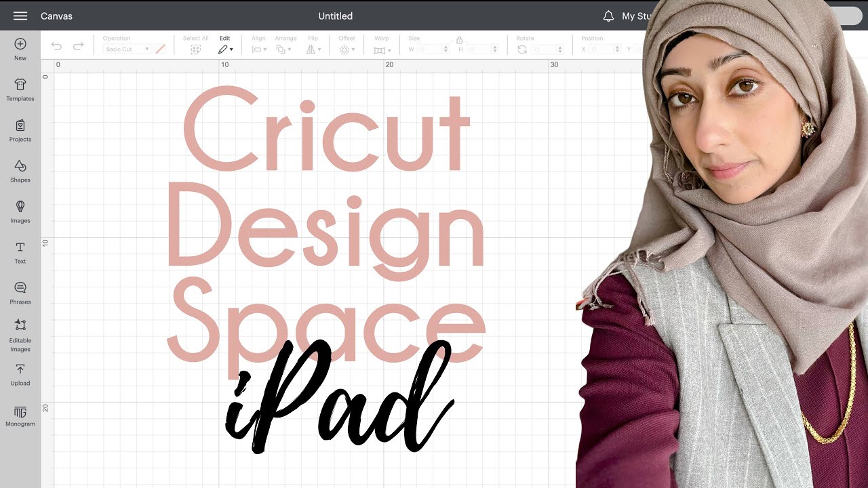This screenshot has width=868, height=488.
Task: Expand the Warp dropdown
Action: click(382, 49)
